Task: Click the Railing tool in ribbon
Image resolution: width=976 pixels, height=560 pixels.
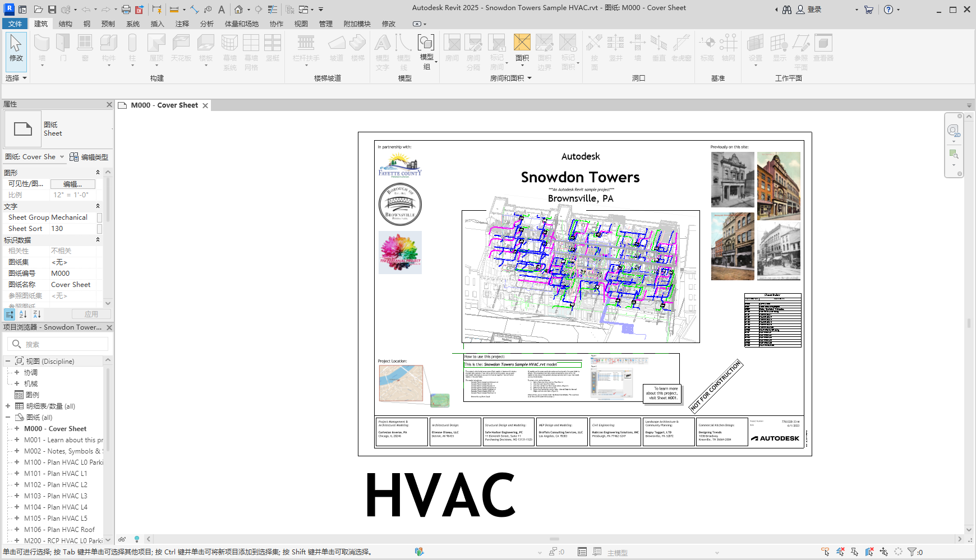Action: click(306, 49)
